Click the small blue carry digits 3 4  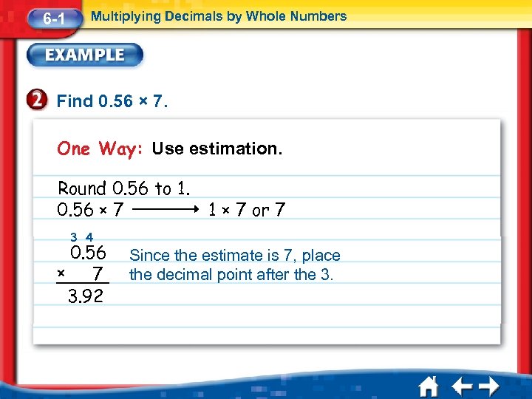point(81,236)
